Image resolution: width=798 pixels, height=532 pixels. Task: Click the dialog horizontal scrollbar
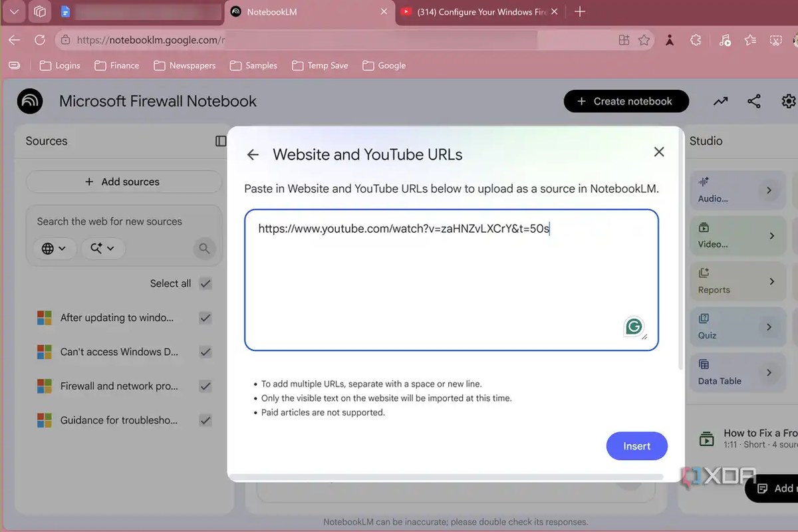tap(446, 477)
